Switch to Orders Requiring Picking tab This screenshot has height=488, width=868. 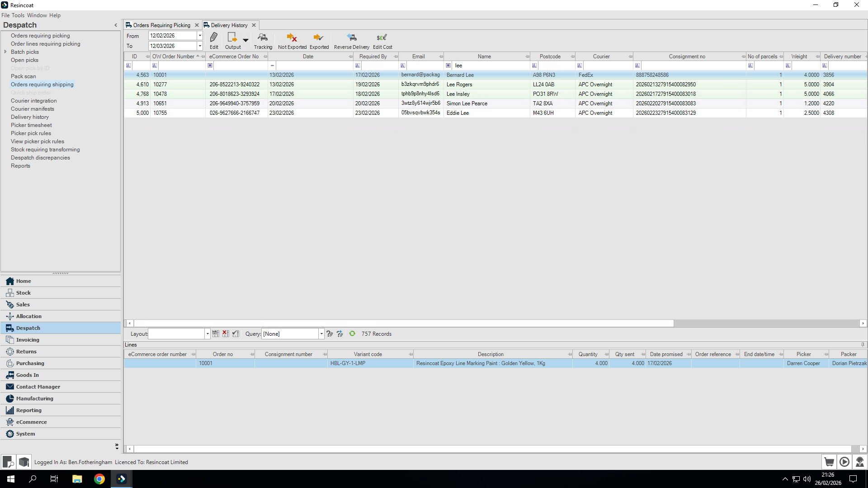point(161,25)
